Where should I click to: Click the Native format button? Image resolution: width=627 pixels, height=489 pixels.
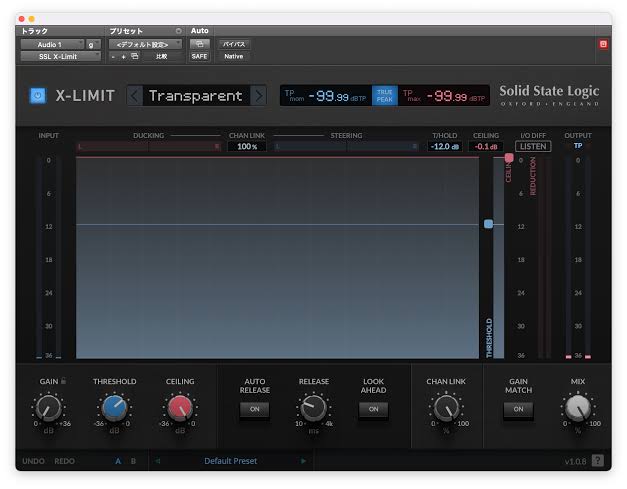point(234,56)
